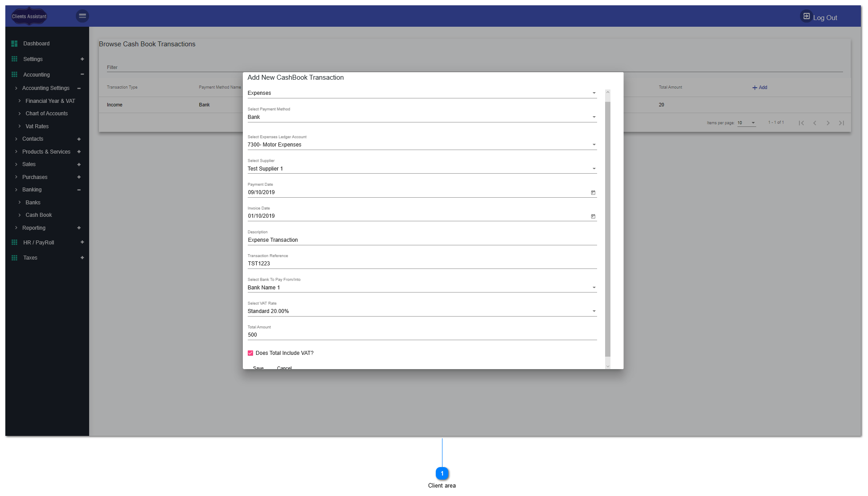Click the Add link above the table
The height and width of the screenshot is (496, 868).
coord(759,87)
